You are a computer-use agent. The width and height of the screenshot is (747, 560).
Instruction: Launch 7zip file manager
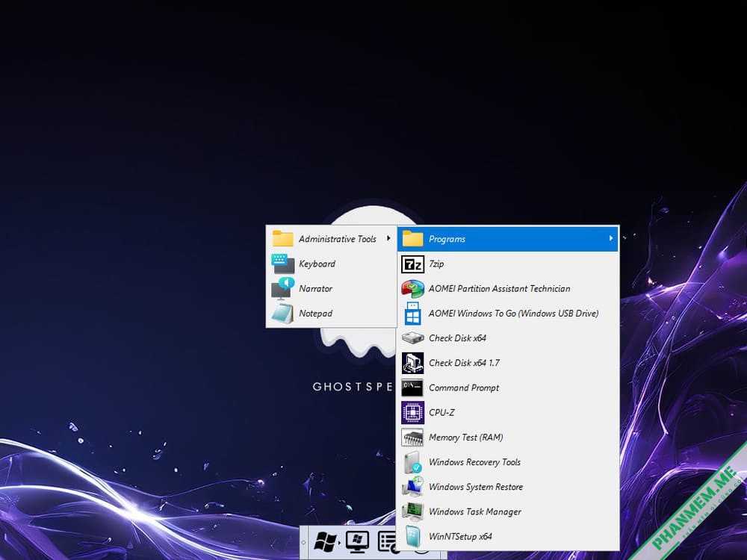pyautogui.click(x=508, y=264)
